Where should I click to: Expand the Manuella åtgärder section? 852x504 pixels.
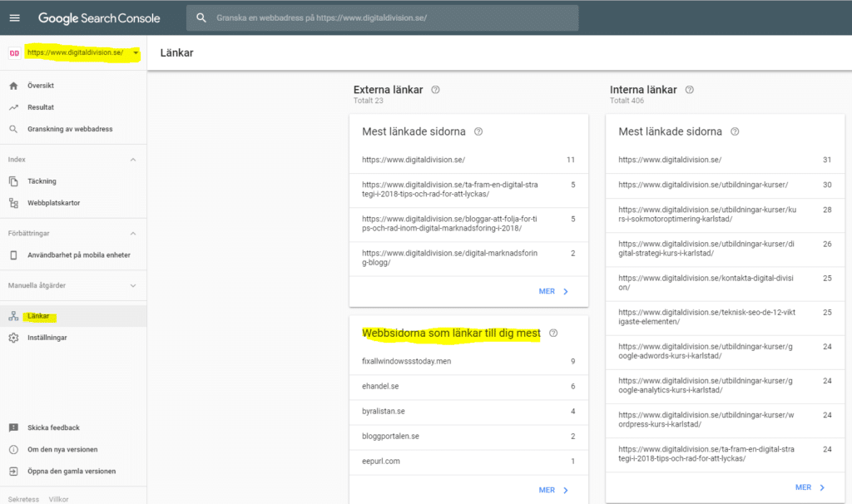coord(133,285)
